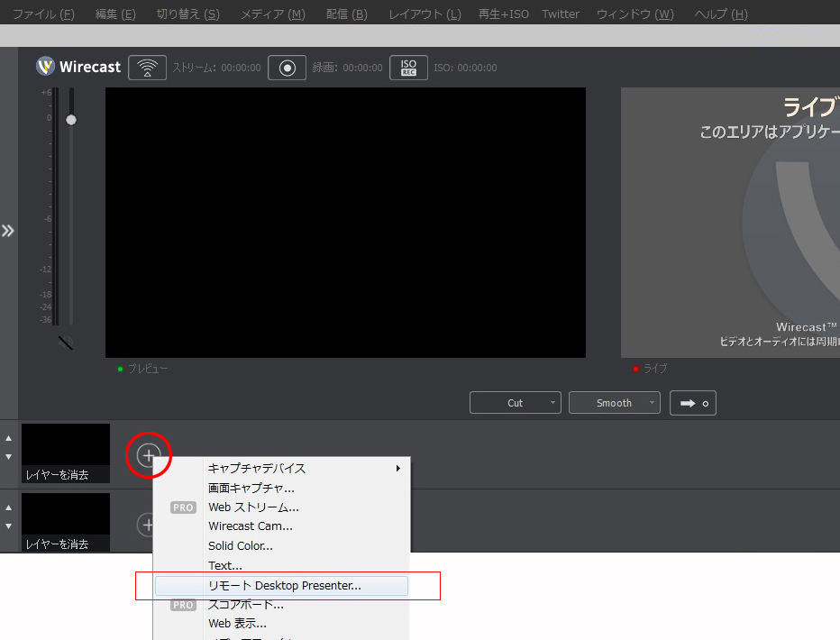The image size is (840, 640).
Task: Open the 配信 (B) menu
Action: pyautogui.click(x=347, y=14)
